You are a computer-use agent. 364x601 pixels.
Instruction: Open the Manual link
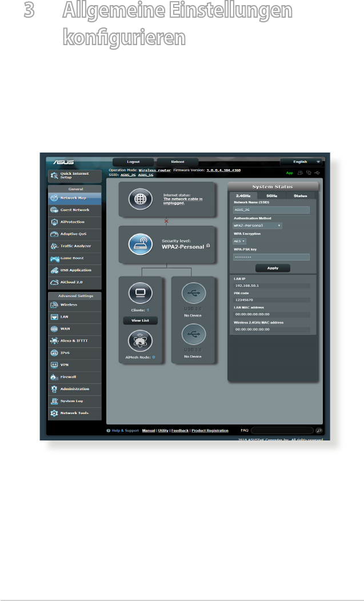149,431
